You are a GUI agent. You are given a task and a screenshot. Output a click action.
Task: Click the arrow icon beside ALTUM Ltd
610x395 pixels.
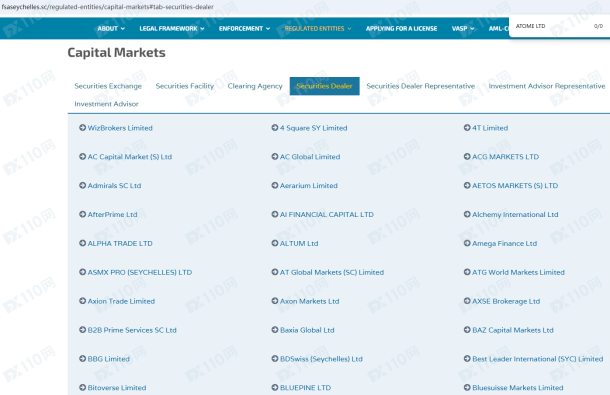click(x=275, y=243)
